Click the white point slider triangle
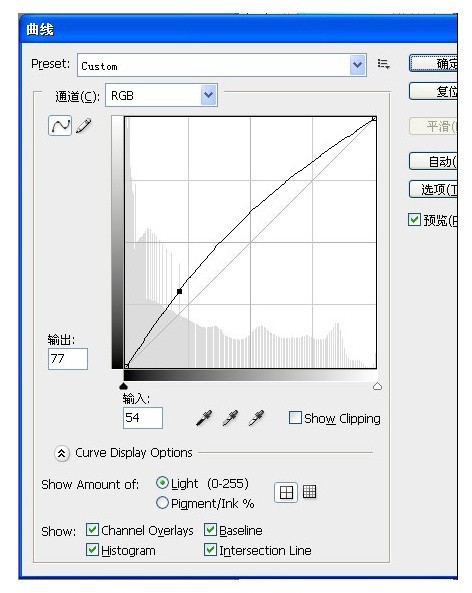Image resolution: width=472 pixels, height=593 pixels. click(x=377, y=386)
